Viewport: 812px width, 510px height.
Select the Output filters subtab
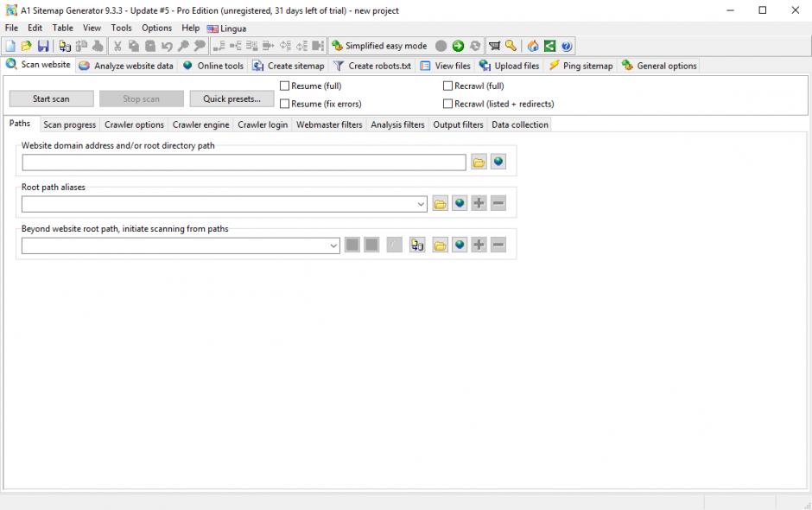click(459, 125)
